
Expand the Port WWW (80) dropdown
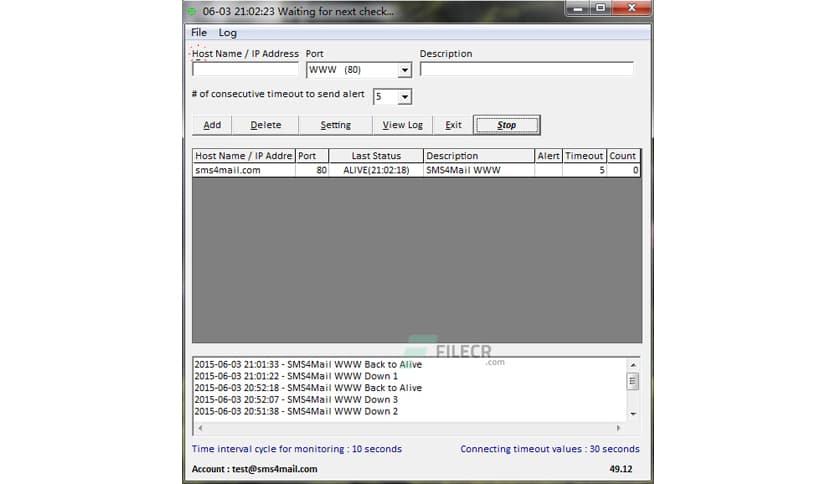coord(405,70)
